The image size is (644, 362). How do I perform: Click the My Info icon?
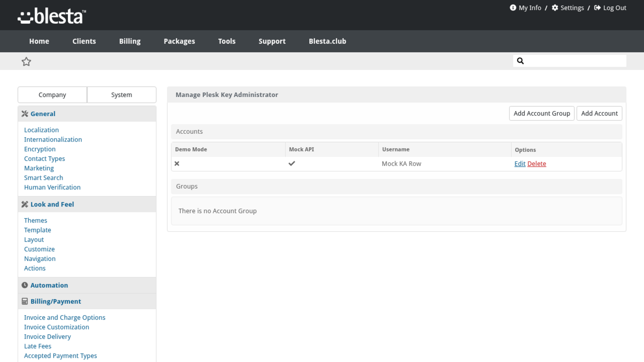click(x=513, y=8)
